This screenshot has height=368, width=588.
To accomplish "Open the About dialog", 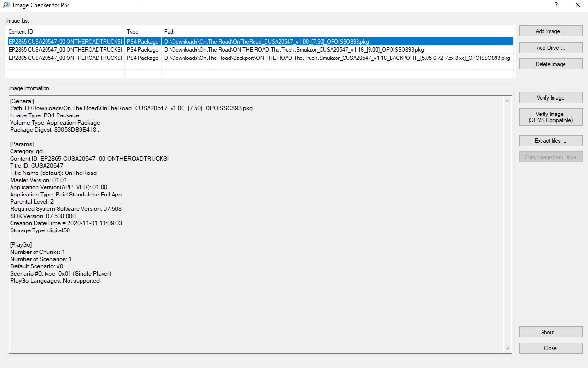I will [551, 332].
